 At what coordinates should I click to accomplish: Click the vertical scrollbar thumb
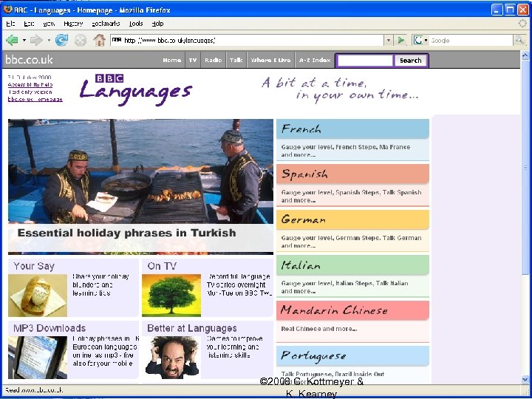(x=525, y=167)
